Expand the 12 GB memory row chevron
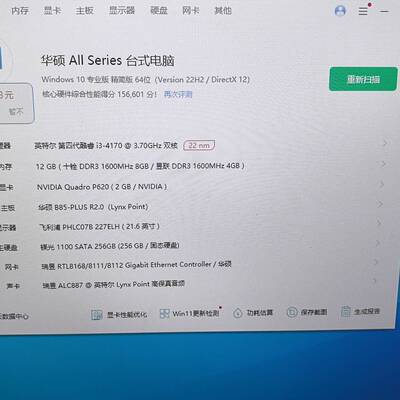 (383, 164)
